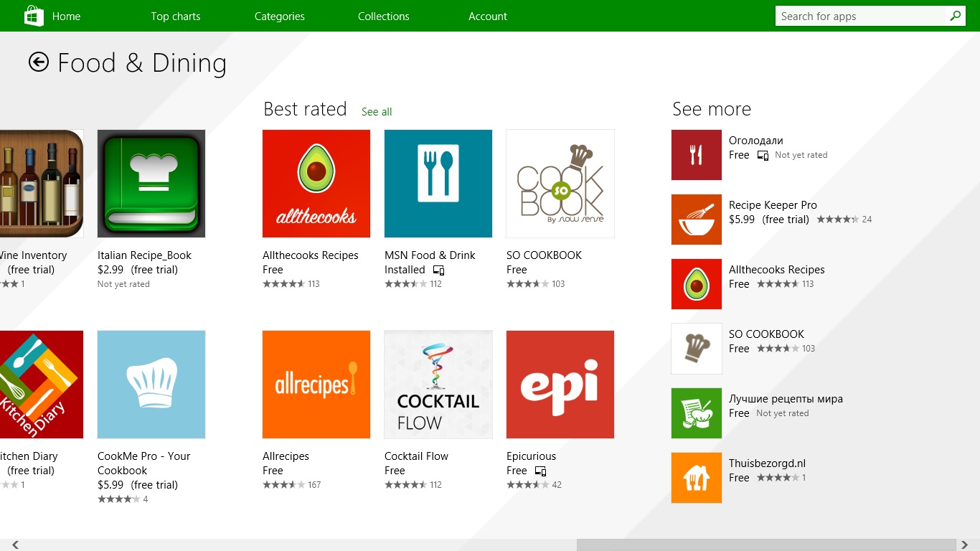Click the star rating under Cocktail Flow
The height and width of the screenshot is (551, 980).
click(406, 485)
